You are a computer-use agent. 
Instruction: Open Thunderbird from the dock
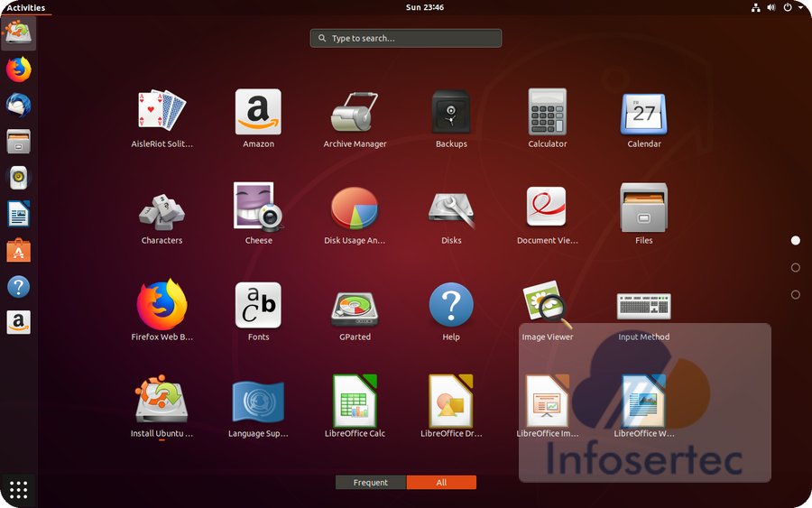(x=18, y=106)
